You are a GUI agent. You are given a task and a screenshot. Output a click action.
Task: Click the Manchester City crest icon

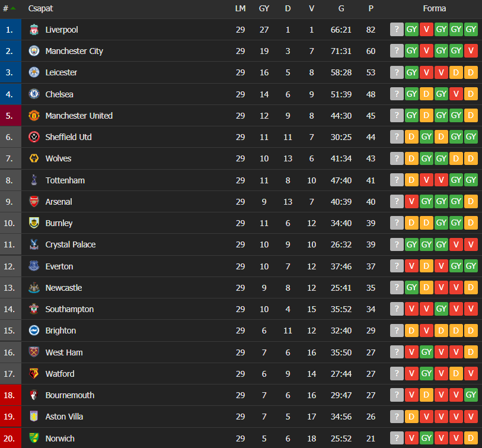tap(34, 51)
